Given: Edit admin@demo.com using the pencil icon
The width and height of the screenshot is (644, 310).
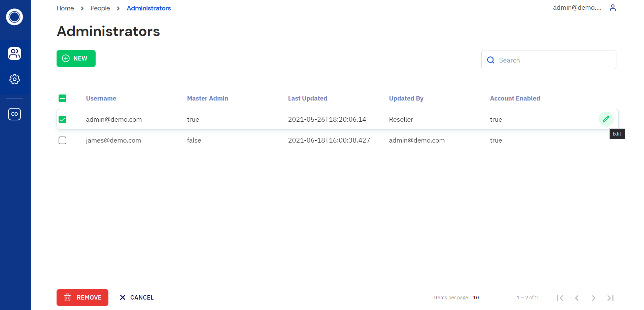Looking at the screenshot, I should click(x=606, y=119).
